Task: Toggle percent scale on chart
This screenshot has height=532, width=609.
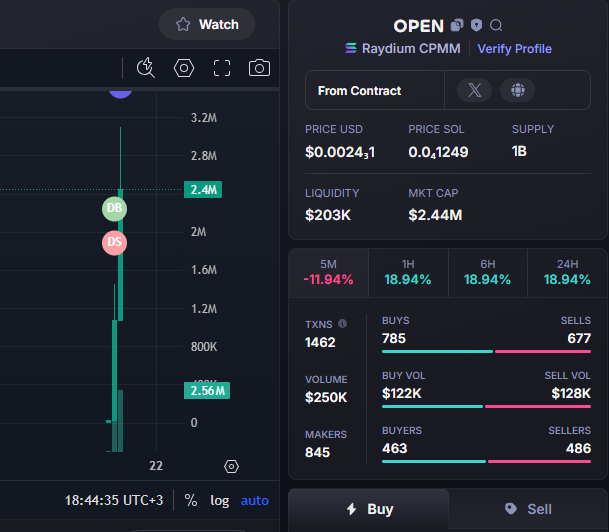Action: (x=191, y=501)
